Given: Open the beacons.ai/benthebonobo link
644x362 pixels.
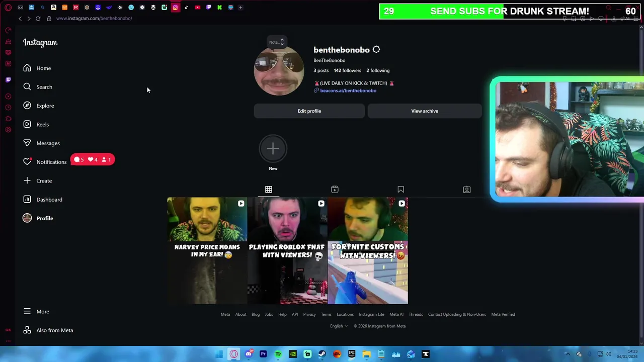Looking at the screenshot, I should 348,90.
